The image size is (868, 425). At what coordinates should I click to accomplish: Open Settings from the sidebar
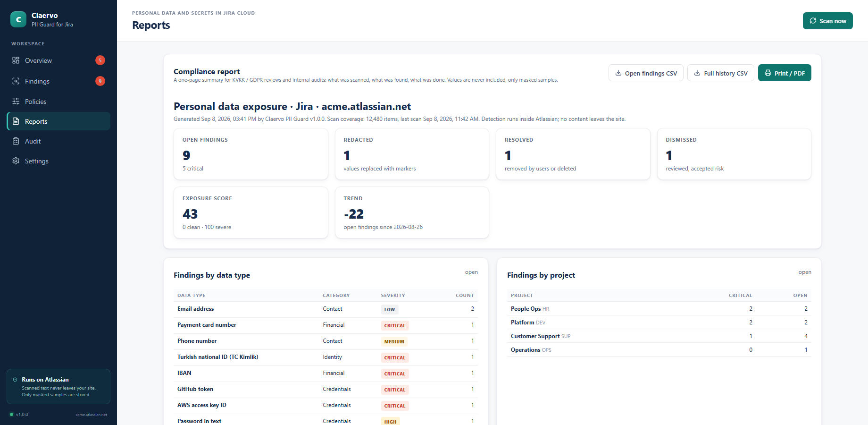(x=58, y=161)
